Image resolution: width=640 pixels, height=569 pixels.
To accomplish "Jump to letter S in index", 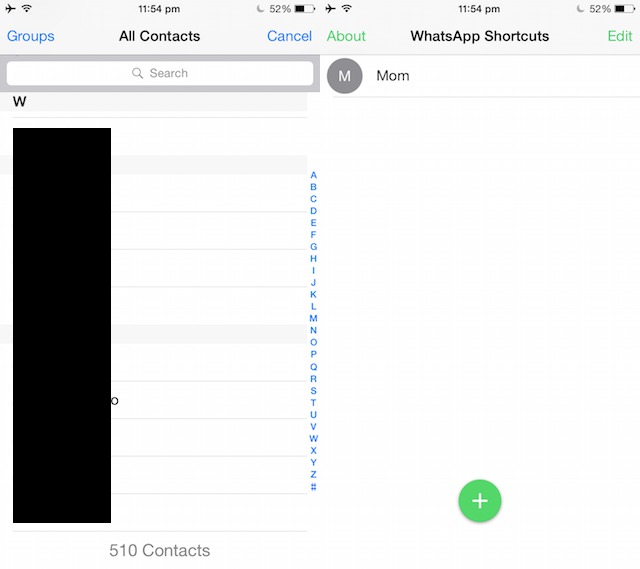I will pyautogui.click(x=313, y=391).
